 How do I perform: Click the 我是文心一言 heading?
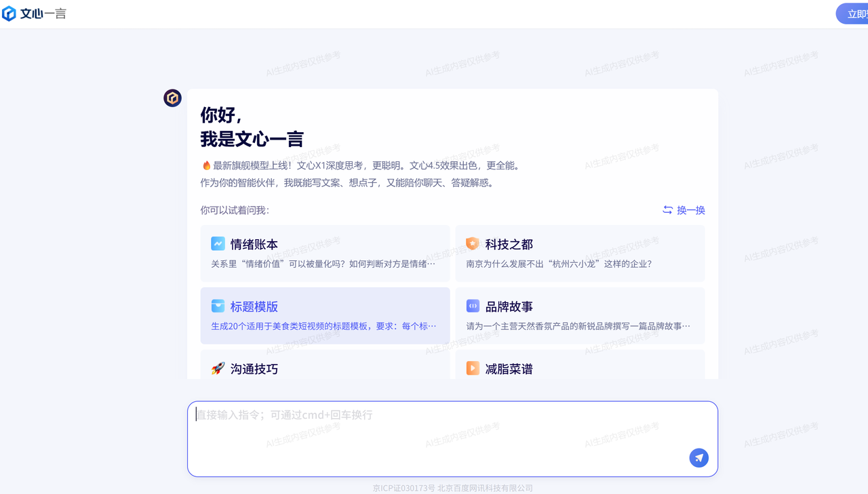[252, 139]
